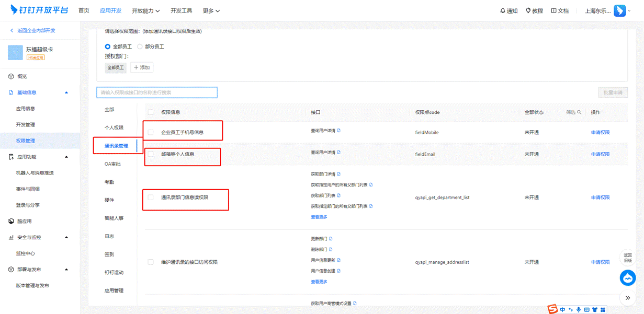Open the 教程 tutorial icon

click(x=528, y=10)
